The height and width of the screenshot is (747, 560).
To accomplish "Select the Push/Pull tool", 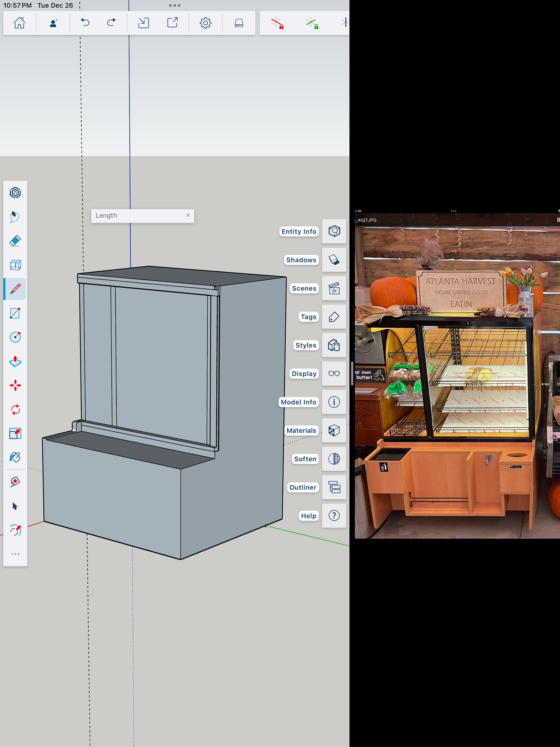I will (x=15, y=361).
